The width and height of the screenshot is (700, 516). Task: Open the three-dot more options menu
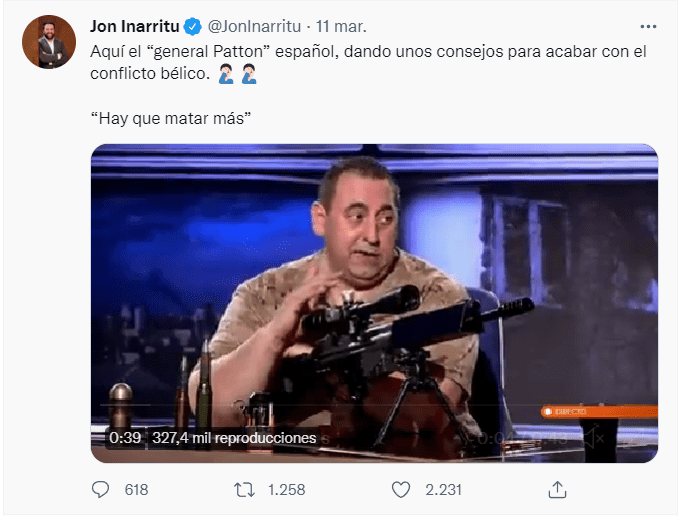pos(648,27)
